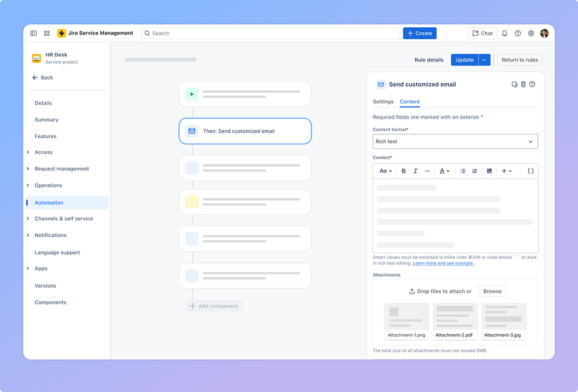Click Return to rules
The image size is (578, 392).
[x=520, y=60]
